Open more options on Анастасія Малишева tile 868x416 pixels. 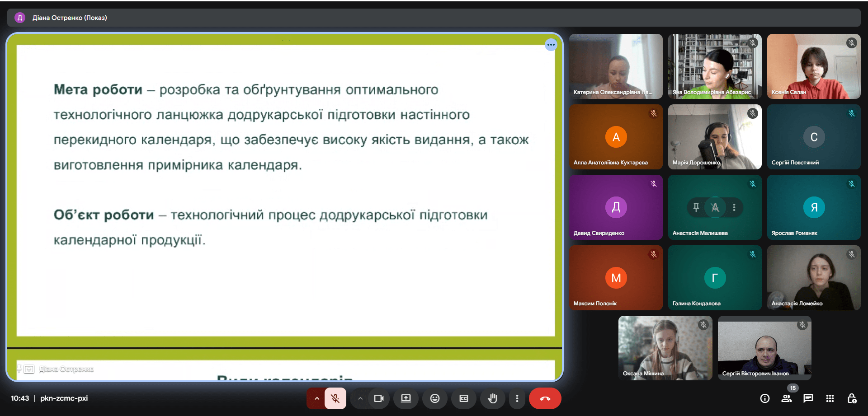click(x=734, y=207)
